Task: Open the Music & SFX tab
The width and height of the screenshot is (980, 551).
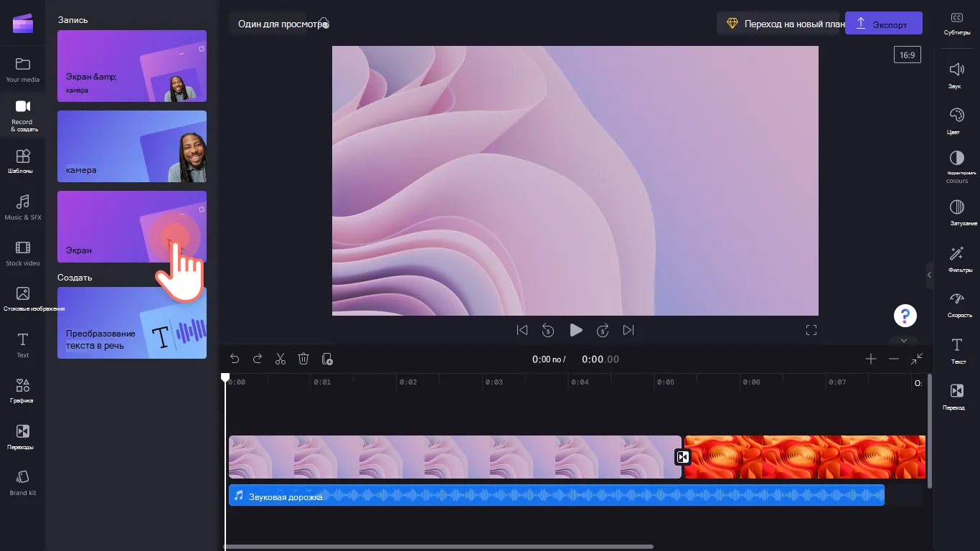Action: click(23, 207)
